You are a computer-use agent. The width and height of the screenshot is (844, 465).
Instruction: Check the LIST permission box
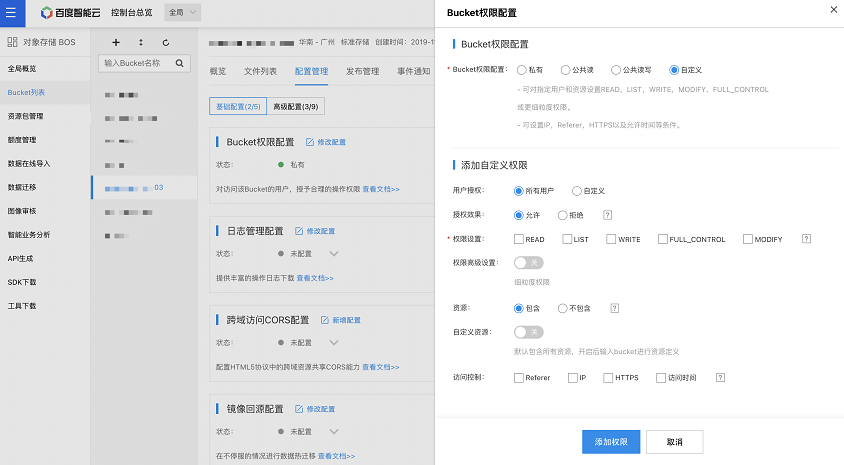tap(567, 239)
